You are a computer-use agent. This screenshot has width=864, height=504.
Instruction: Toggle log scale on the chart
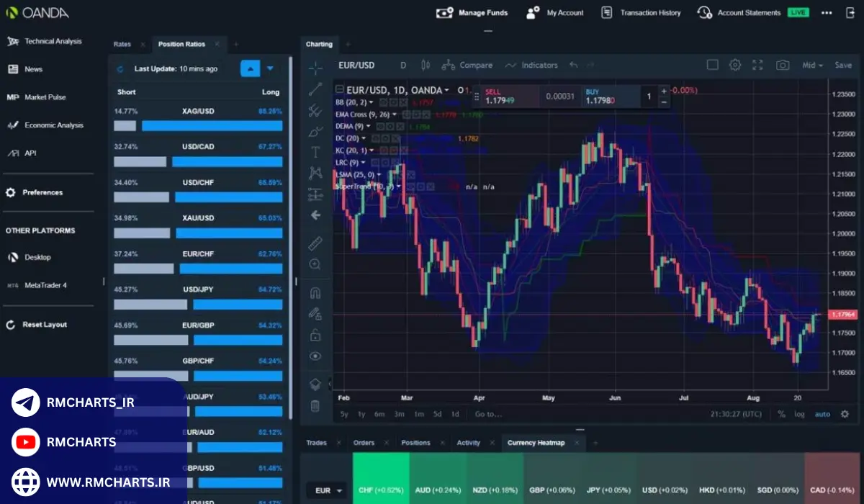pyautogui.click(x=799, y=414)
